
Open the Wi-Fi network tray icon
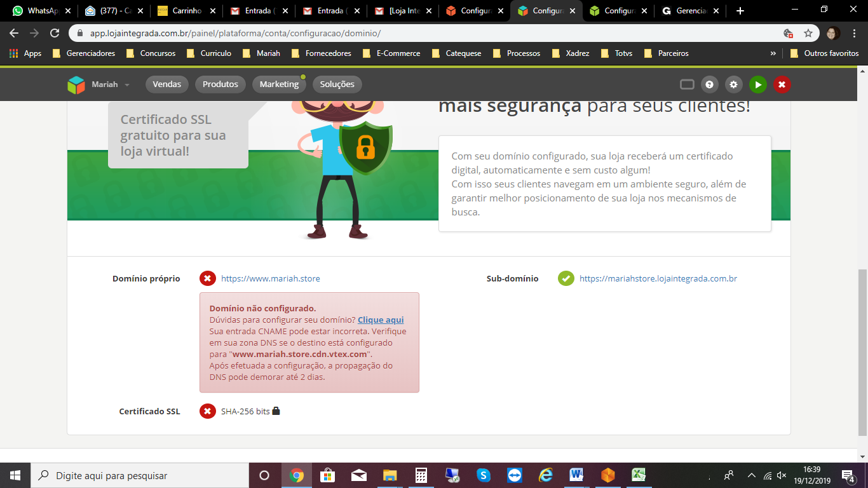coord(768,475)
